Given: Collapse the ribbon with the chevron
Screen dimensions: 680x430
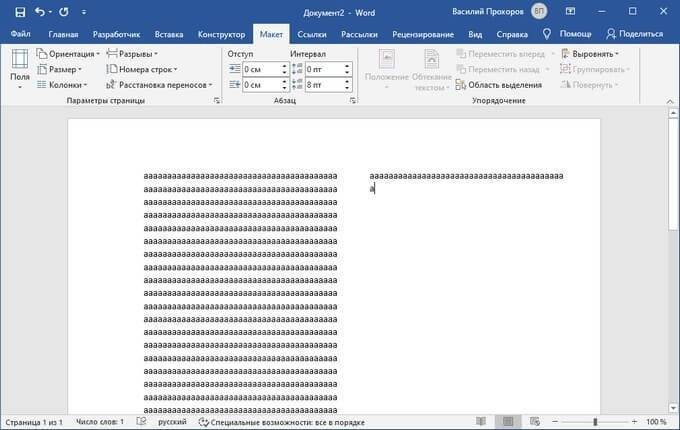Looking at the screenshot, I should pyautogui.click(x=670, y=101).
